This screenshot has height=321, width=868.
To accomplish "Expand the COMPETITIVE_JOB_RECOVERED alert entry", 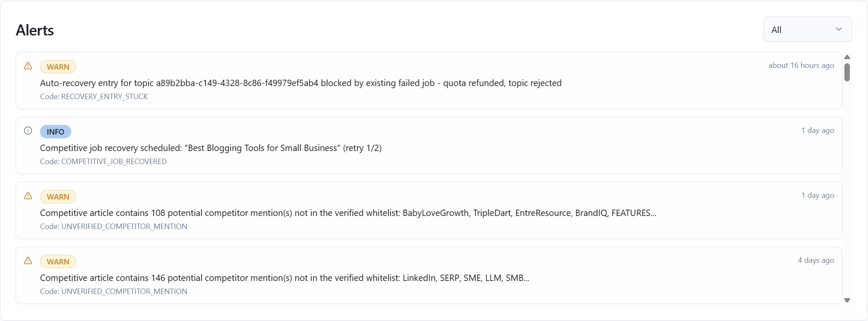I will tap(429, 146).
